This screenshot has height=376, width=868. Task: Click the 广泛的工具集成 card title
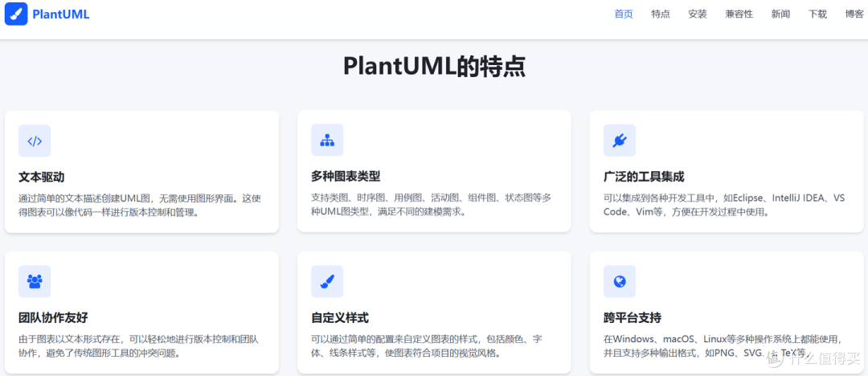click(644, 178)
